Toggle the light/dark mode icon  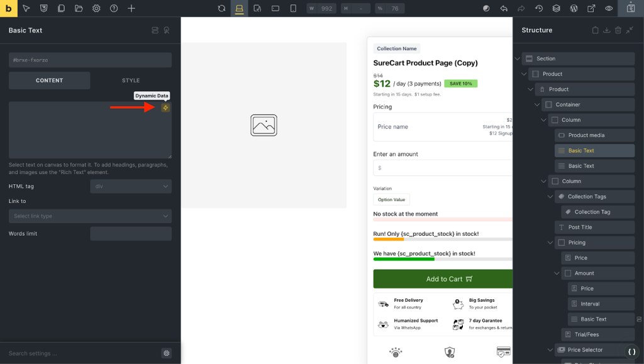click(486, 8)
